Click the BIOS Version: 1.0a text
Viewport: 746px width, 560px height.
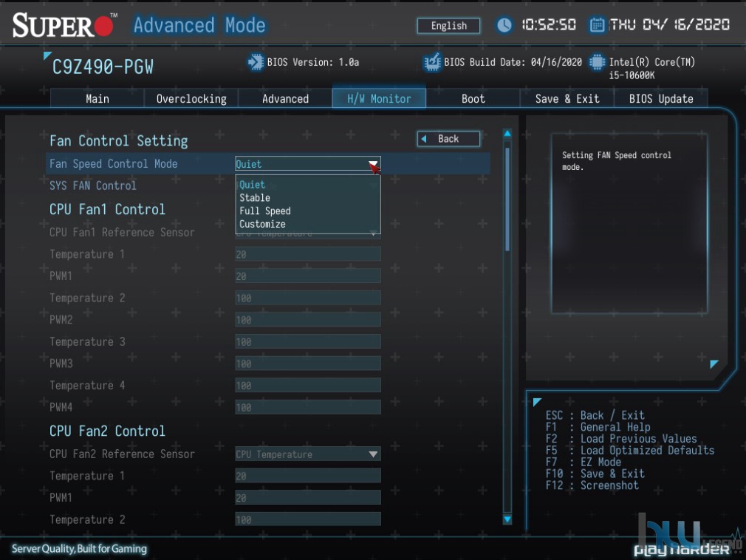point(313,62)
